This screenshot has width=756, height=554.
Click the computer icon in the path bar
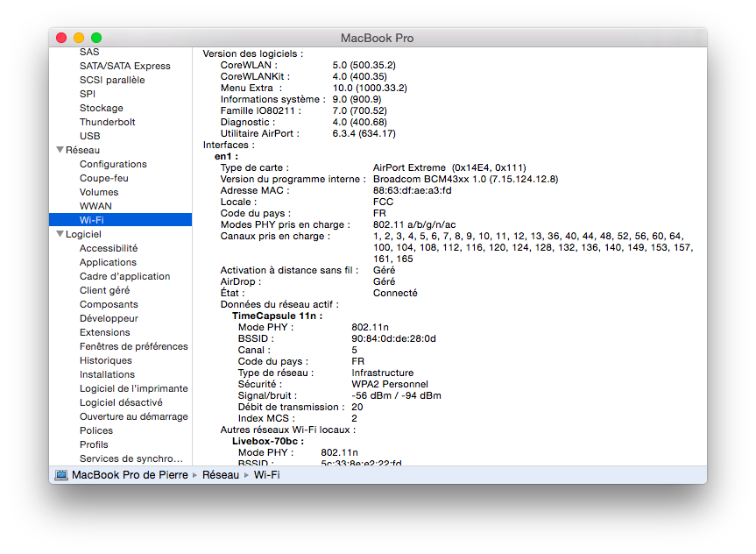click(x=61, y=475)
